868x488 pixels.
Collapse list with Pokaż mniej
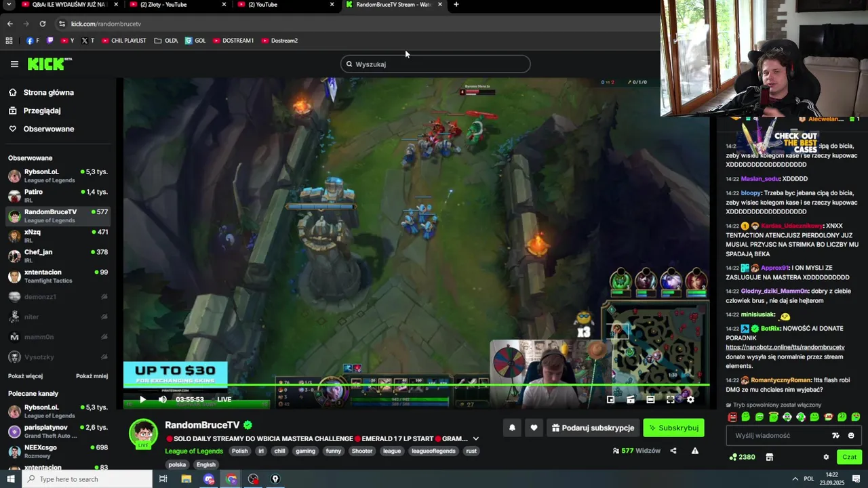point(92,376)
